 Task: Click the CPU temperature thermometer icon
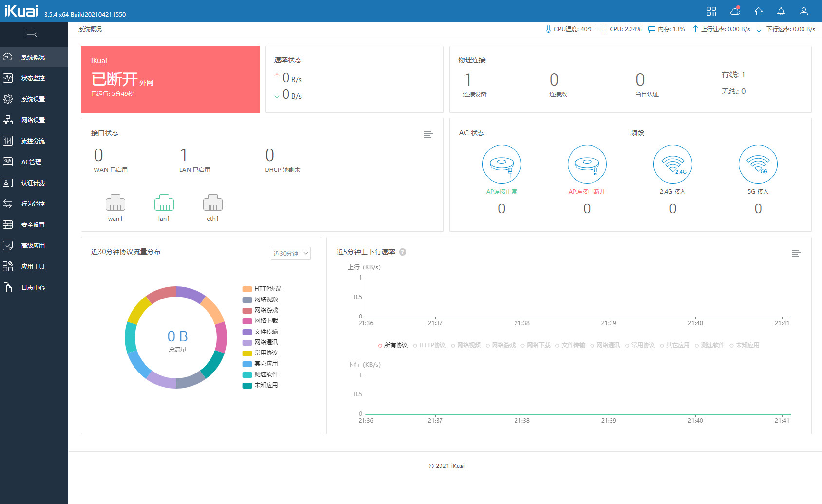[548, 29]
